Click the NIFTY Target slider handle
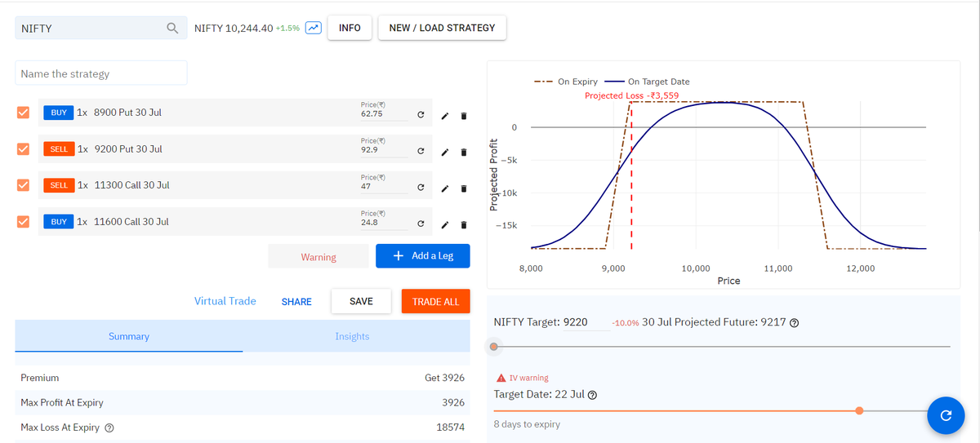 (493, 347)
